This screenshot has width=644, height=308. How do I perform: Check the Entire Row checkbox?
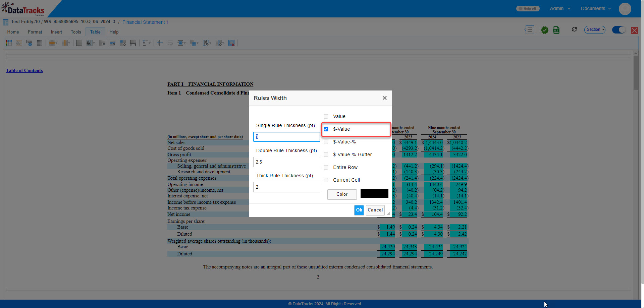pos(326,167)
